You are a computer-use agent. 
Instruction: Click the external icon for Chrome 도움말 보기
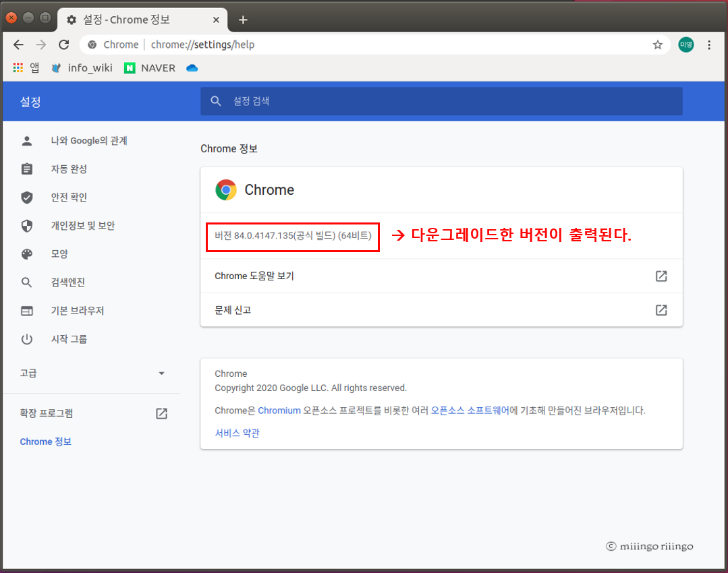point(661,276)
